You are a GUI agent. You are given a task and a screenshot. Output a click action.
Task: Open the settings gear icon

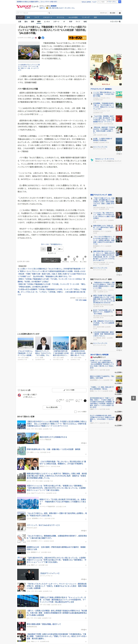tap(120, 13)
